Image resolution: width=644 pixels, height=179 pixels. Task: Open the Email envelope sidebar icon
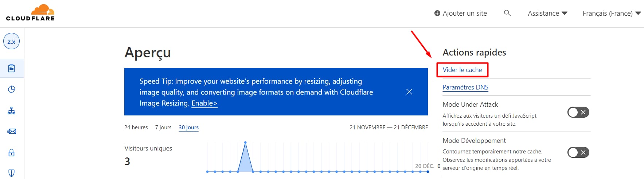12,131
